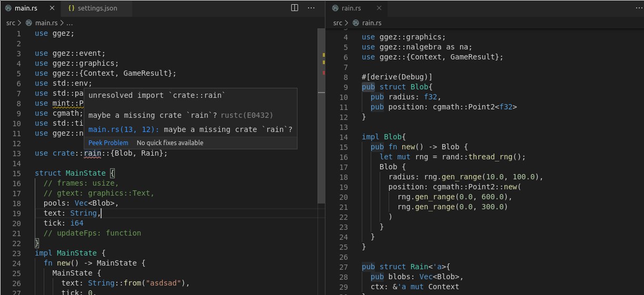
Task: Click the Rust file icon on the rain.rs tab
Action: 335,8
